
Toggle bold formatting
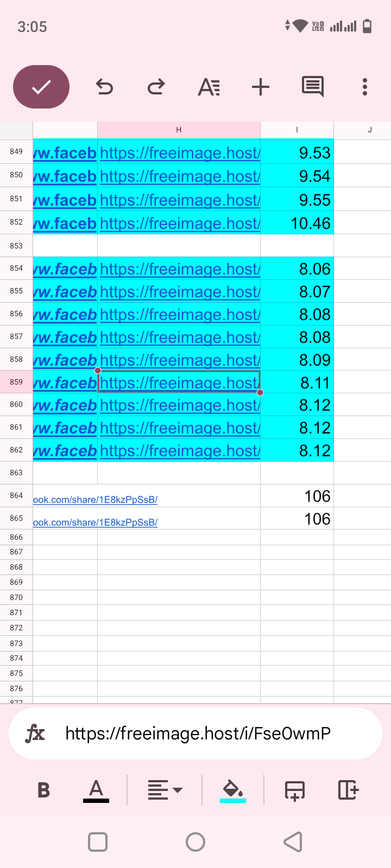[44, 790]
